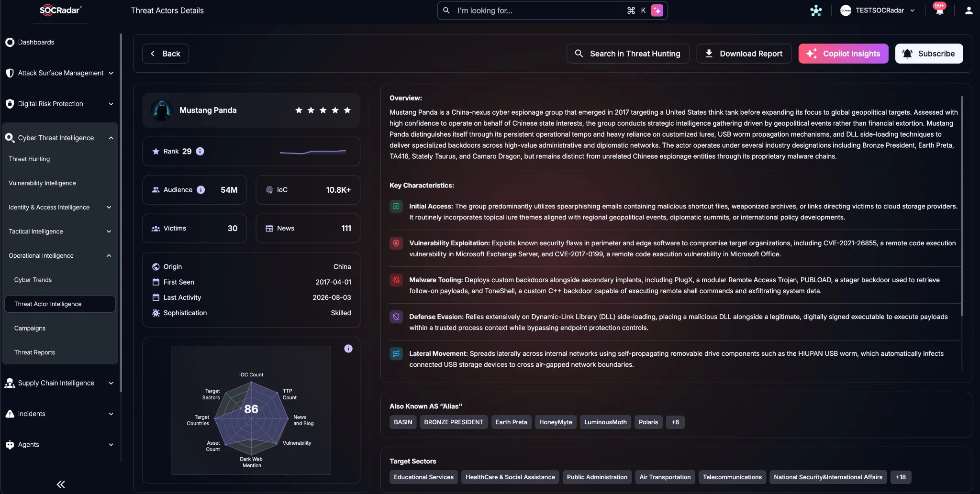Screen dimensions: 980x494
Task: Expand Attack Surface Management chevron
Action: coord(111,73)
